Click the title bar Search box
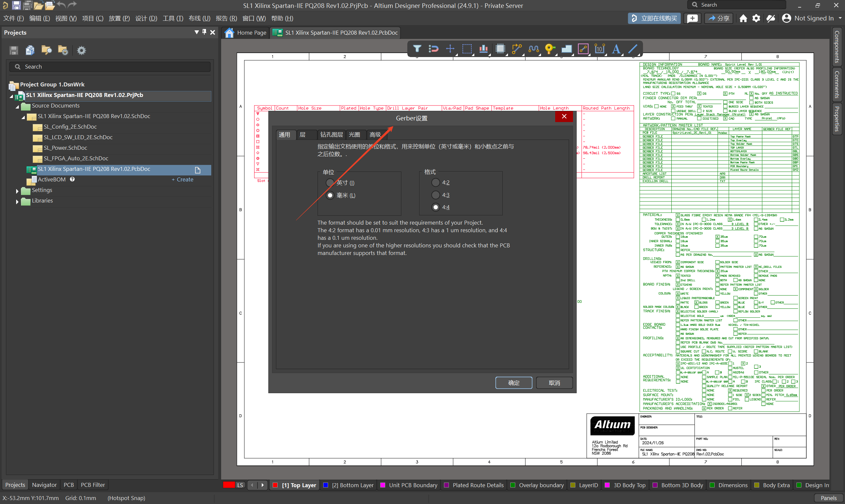The image size is (845, 504). pos(737,5)
